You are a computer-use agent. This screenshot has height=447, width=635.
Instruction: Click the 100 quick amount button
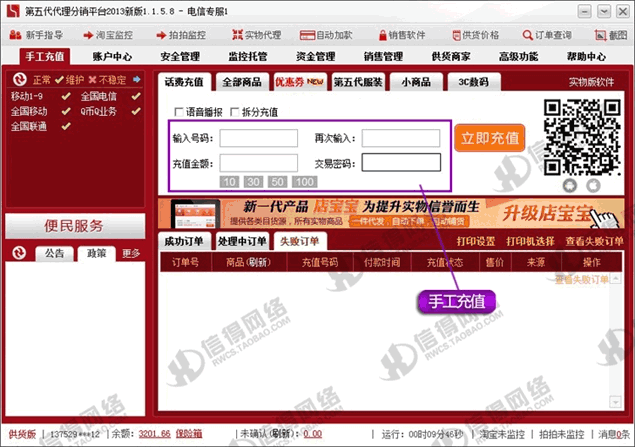pyautogui.click(x=304, y=181)
